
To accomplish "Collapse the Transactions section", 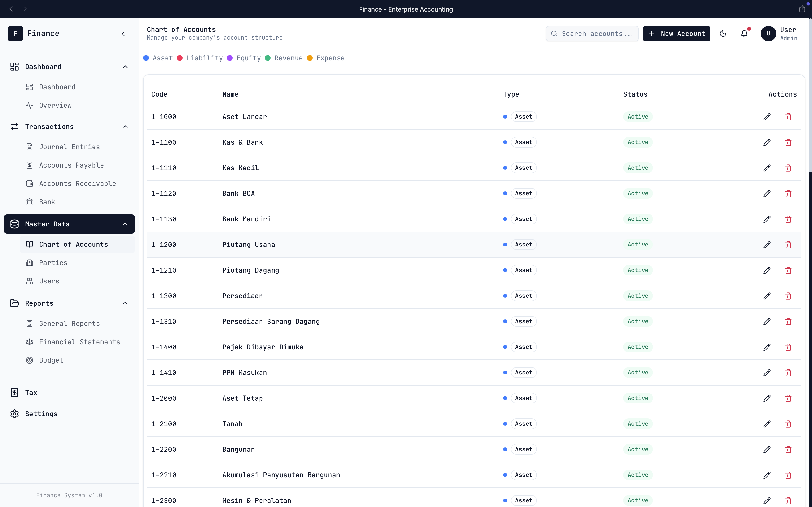I will click(125, 127).
